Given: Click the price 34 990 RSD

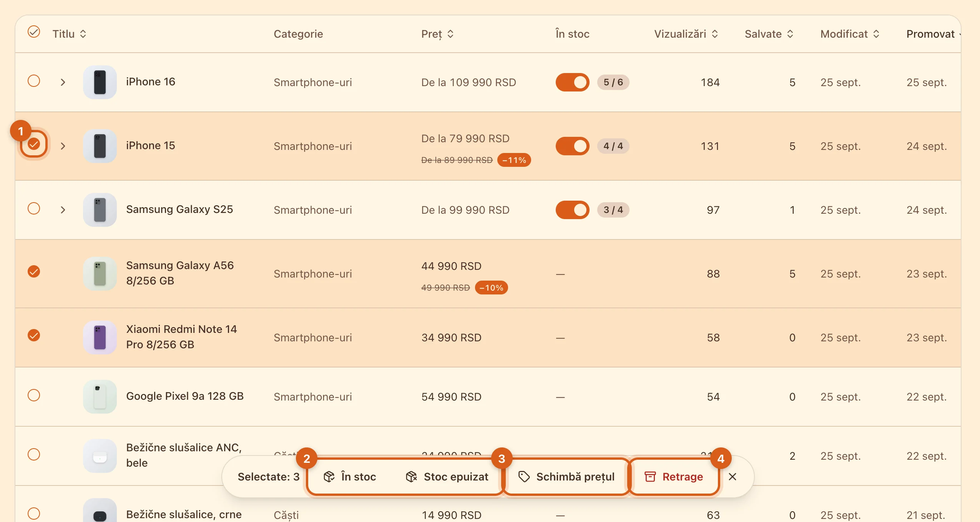Looking at the screenshot, I should (x=451, y=337).
